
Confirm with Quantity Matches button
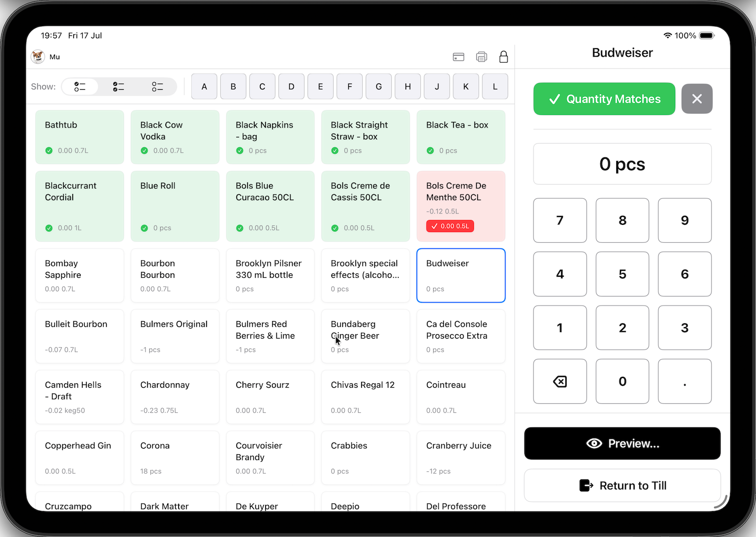(604, 99)
